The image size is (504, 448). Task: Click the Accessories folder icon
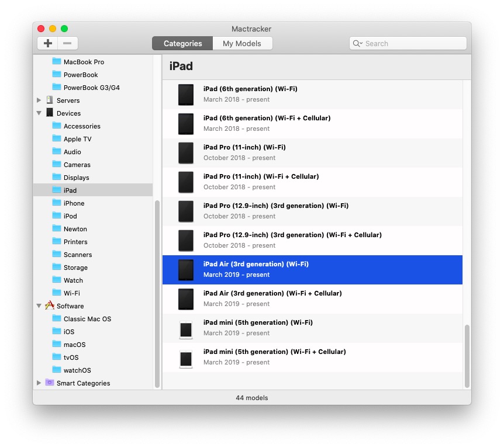pos(57,125)
